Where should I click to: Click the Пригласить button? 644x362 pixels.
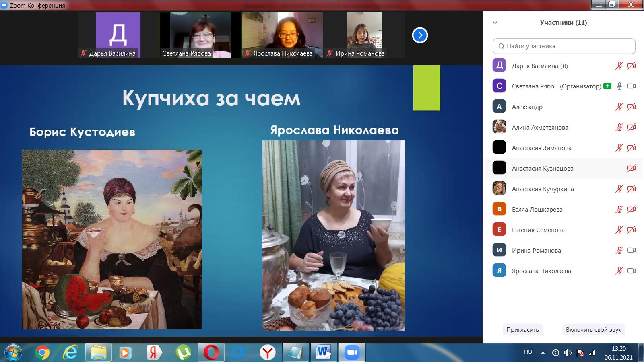click(x=522, y=329)
